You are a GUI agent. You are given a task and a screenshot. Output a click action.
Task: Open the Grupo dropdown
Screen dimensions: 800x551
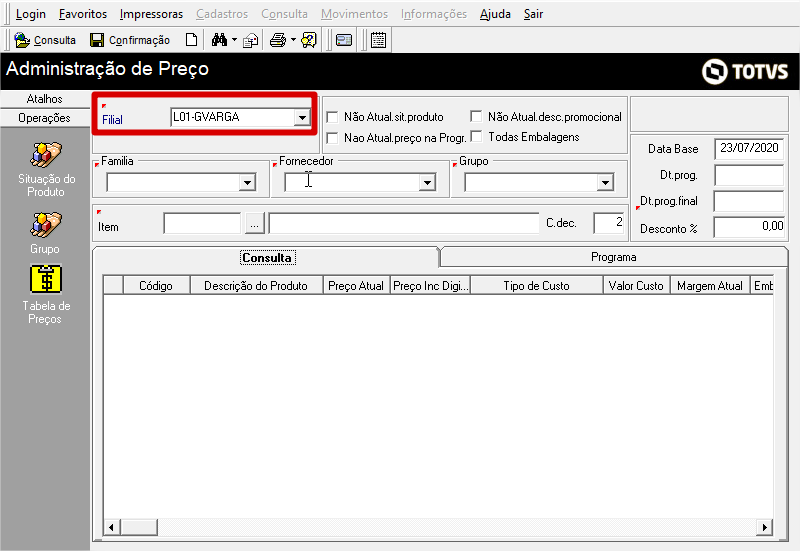[x=605, y=182]
